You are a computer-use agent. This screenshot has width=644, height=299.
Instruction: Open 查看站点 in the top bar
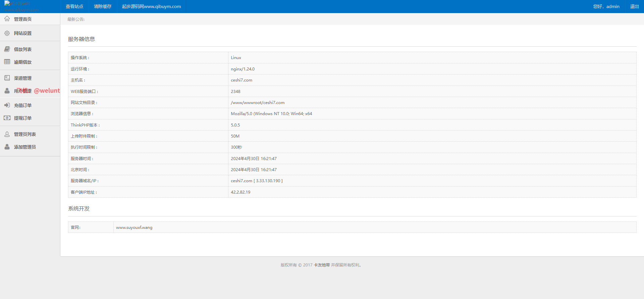coord(74,6)
